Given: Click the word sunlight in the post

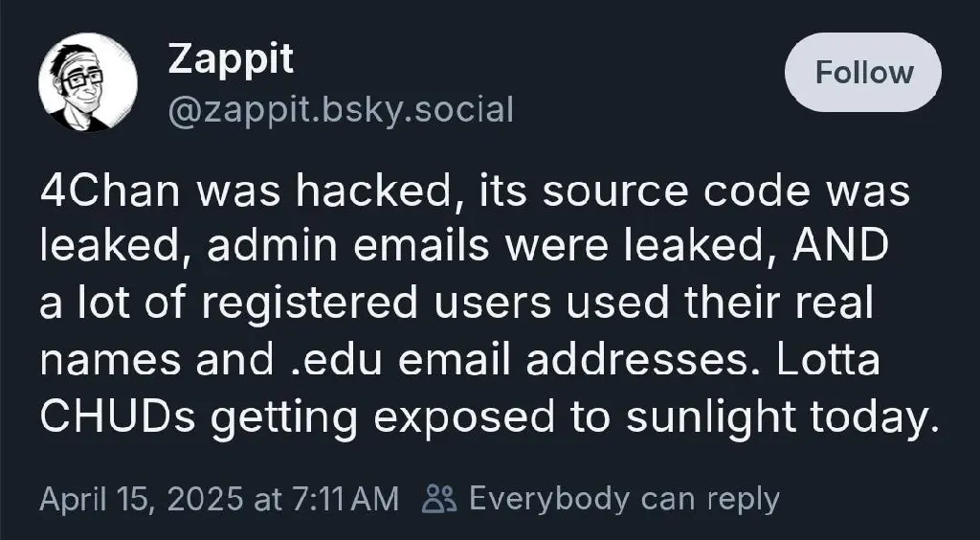Looking at the screenshot, I should tap(711, 416).
